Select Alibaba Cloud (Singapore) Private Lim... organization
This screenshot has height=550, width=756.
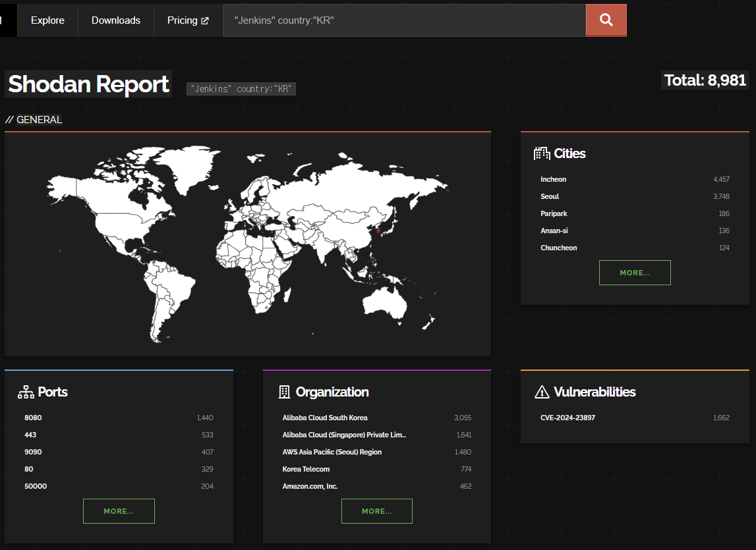point(344,435)
